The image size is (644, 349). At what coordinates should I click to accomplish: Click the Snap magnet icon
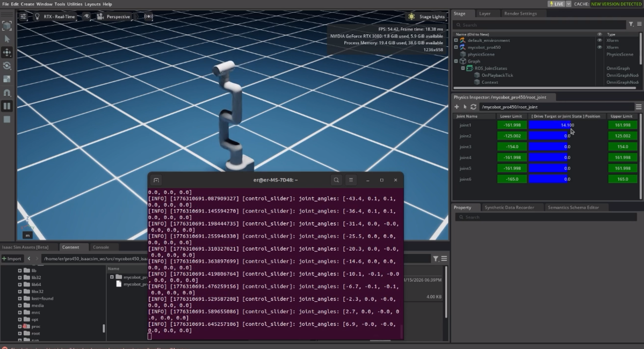(x=7, y=92)
